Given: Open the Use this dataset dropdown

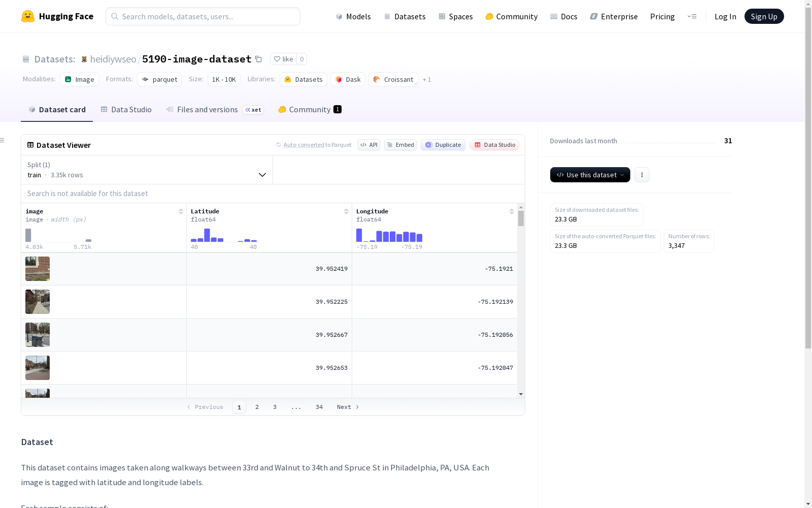Looking at the screenshot, I should point(590,175).
